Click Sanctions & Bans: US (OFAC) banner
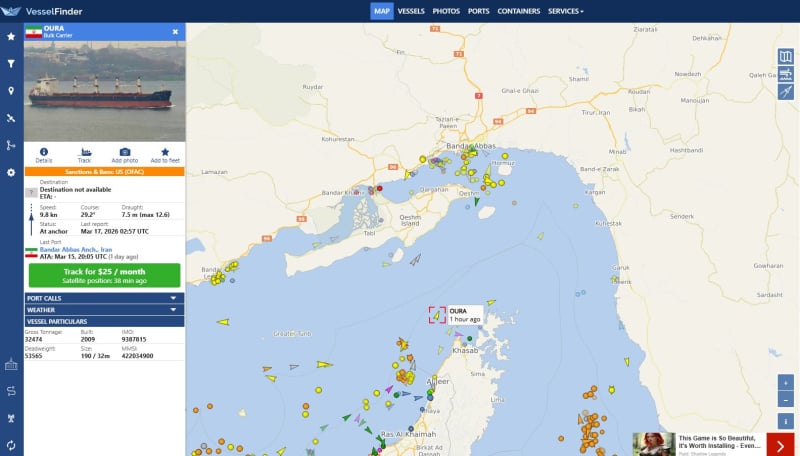Screen dimensions: 800x456 pos(104,172)
